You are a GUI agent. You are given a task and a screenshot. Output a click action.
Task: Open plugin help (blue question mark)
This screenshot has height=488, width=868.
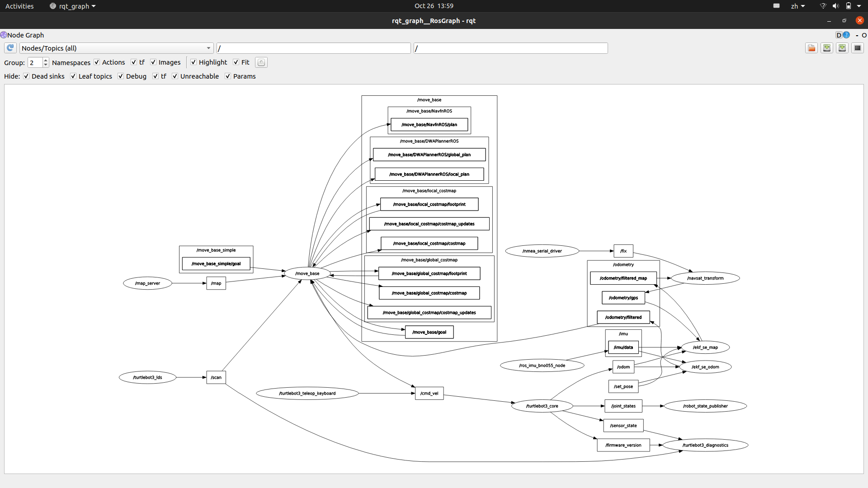pyautogui.click(x=846, y=35)
